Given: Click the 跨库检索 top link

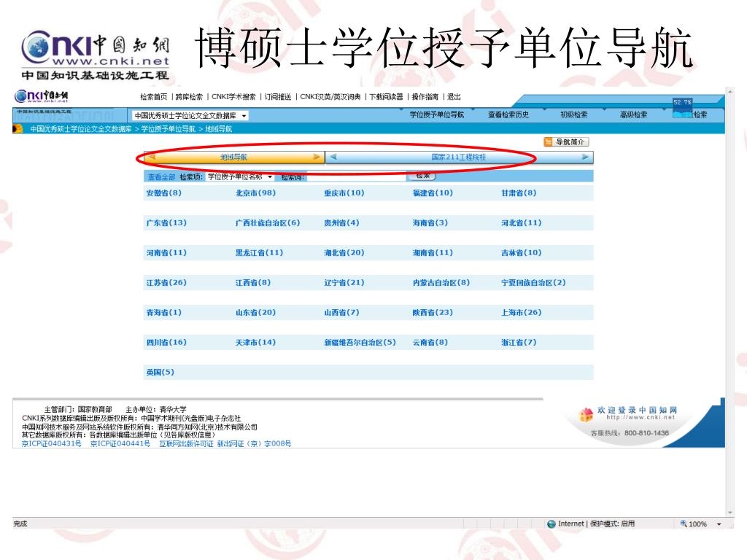Looking at the screenshot, I should pos(189,97).
